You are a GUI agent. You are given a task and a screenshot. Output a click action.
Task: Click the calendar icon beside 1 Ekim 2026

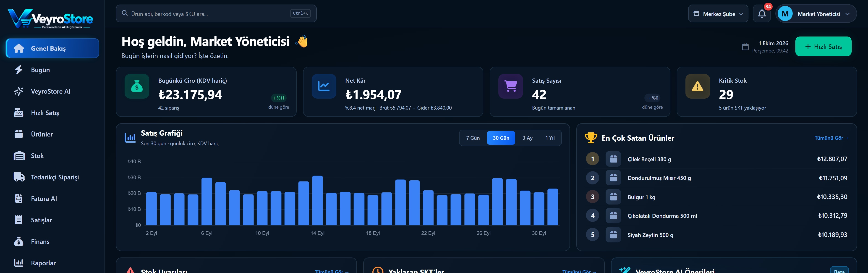745,47
